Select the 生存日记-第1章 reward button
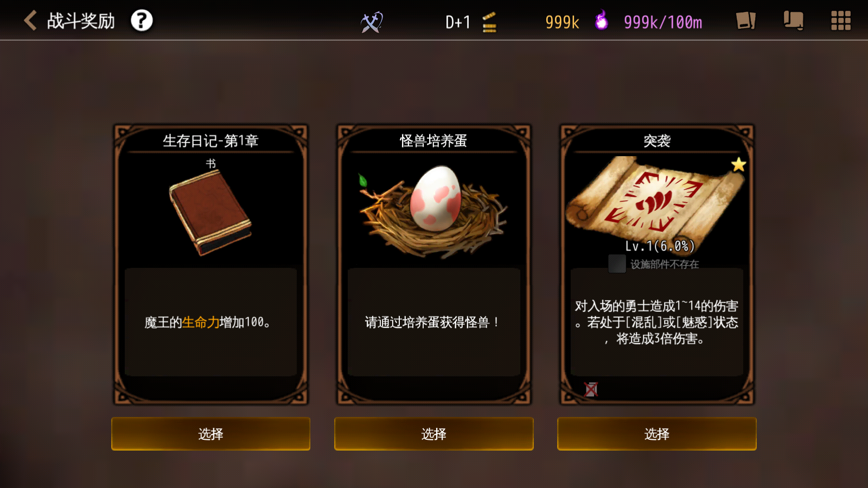 (210, 434)
